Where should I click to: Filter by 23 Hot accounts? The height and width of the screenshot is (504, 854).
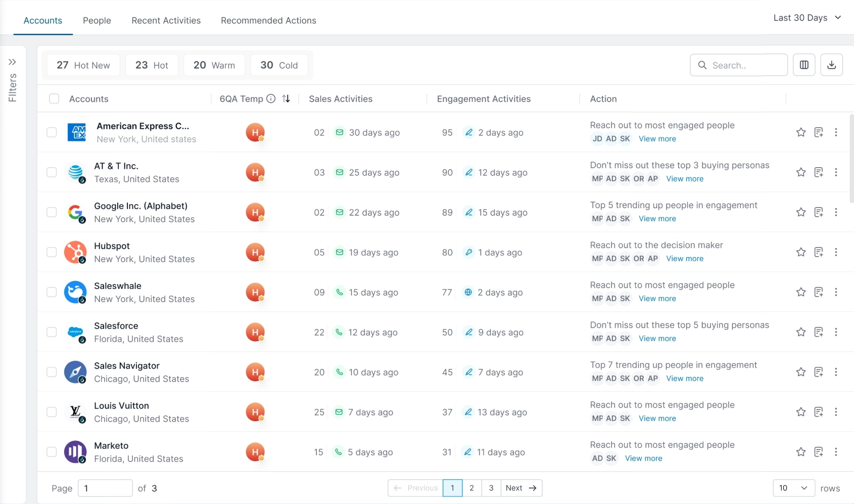pos(152,65)
